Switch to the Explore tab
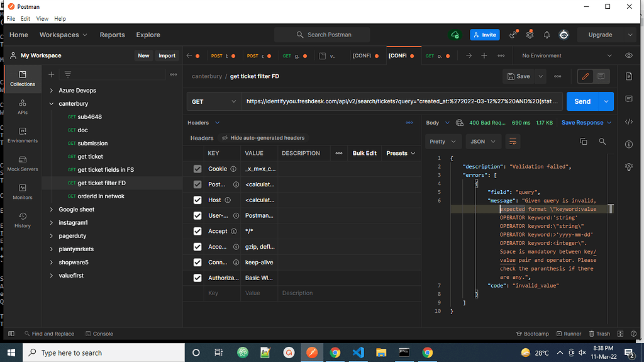The height and width of the screenshot is (362, 644). pyautogui.click(x=148, y=35)
